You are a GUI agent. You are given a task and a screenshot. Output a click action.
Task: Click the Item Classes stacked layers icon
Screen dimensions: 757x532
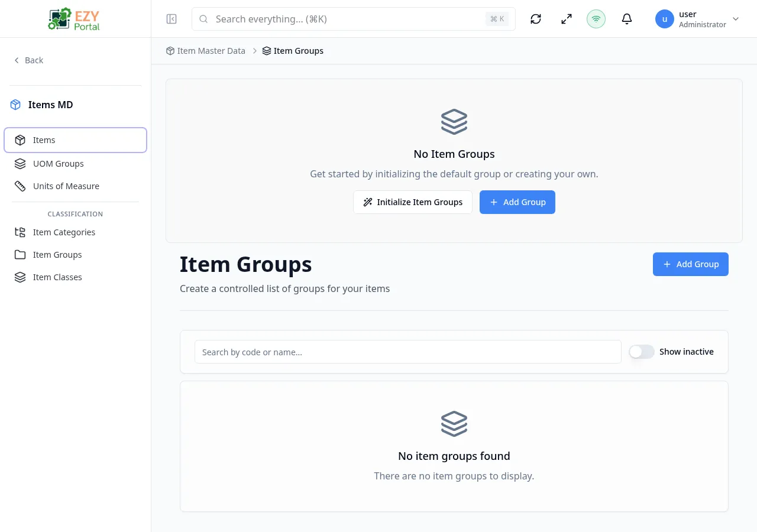20,277
